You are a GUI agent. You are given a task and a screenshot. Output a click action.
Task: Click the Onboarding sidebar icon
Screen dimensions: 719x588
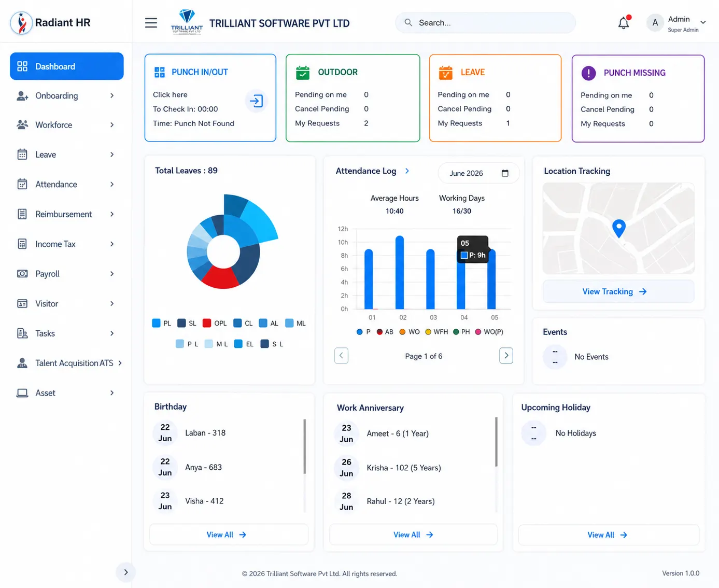[x=22, y=96]
